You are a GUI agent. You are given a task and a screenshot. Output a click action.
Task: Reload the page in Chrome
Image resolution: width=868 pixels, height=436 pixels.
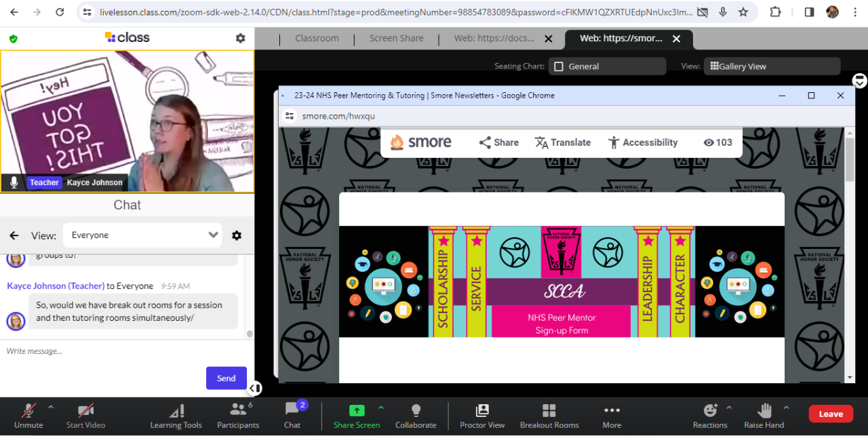60,12
